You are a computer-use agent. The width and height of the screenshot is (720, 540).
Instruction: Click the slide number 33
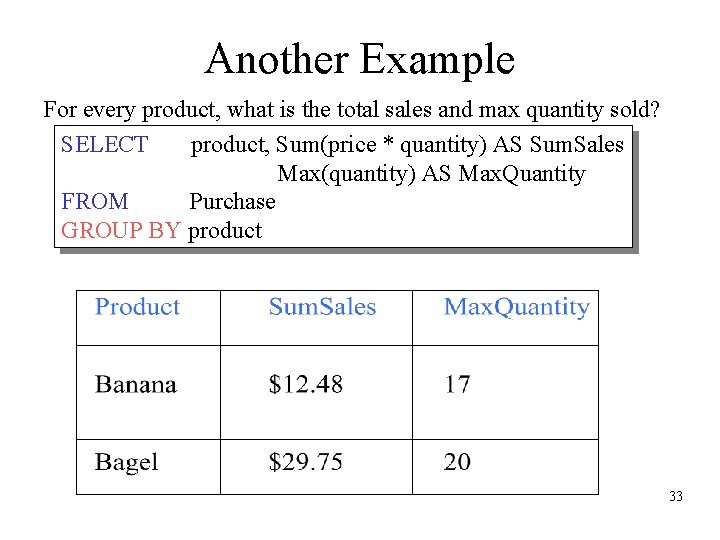(x=676, y=496)
